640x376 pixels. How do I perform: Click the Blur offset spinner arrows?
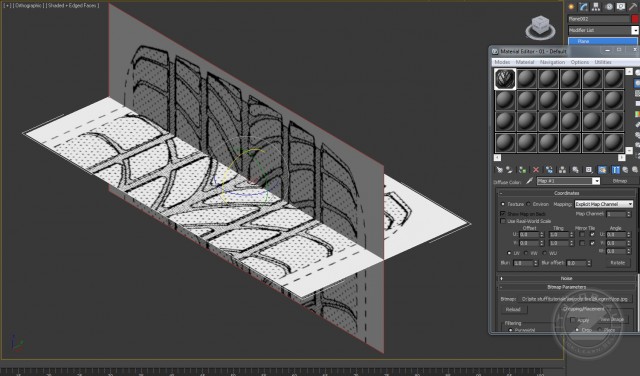[589, 263]
